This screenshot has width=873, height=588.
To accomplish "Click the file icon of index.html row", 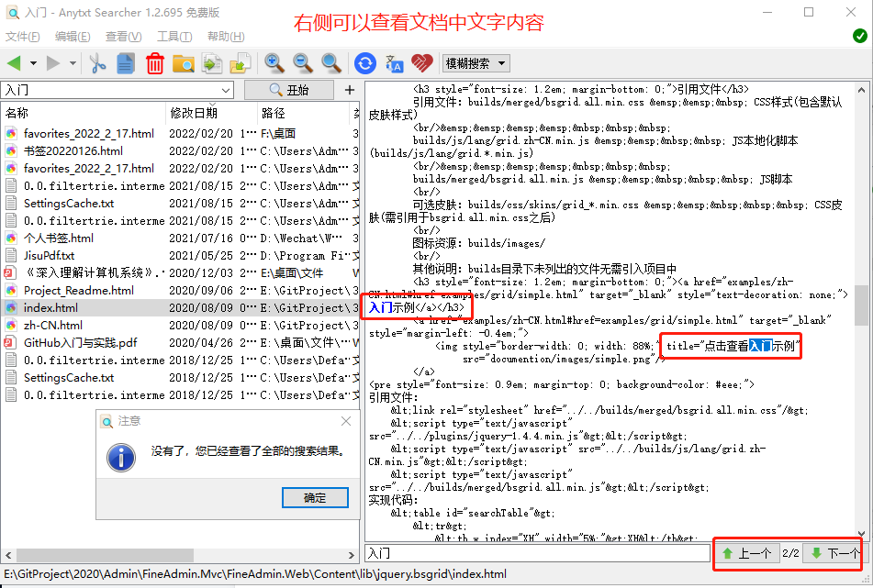I will coord(11,307).
